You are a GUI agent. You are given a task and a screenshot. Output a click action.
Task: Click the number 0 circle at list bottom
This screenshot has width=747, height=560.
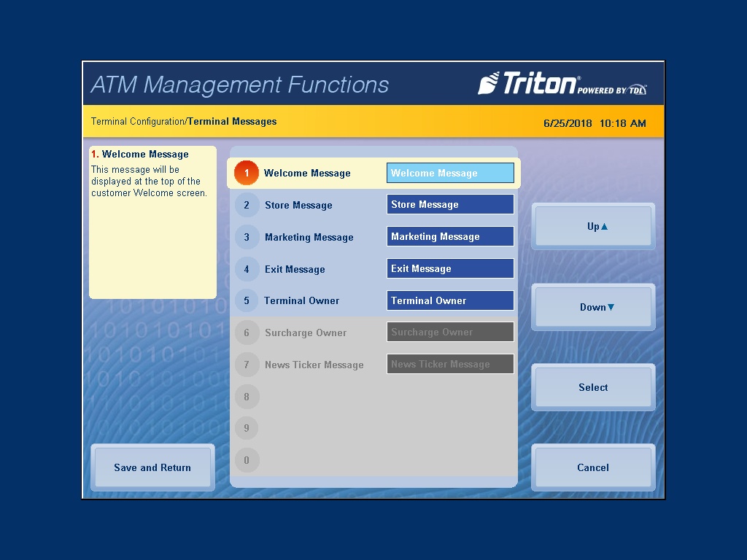[x=247, y=460]
